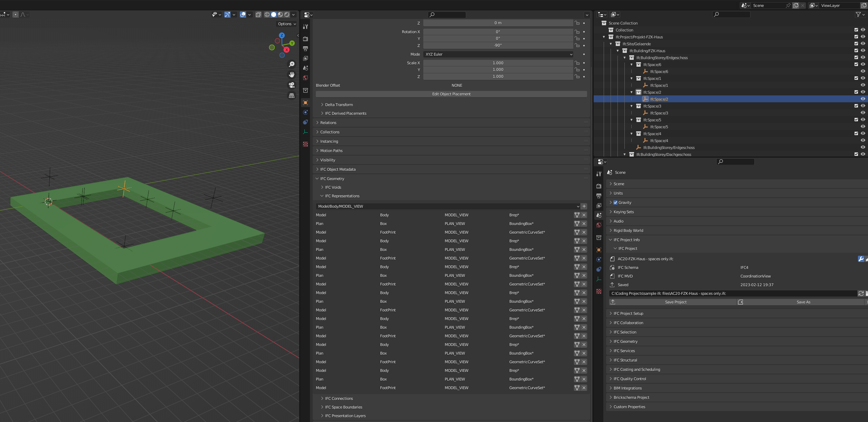The width and height of the screenshot is (868, 422).
Task: Select the Texture Properties checker icon
Action: pos(305,144)
